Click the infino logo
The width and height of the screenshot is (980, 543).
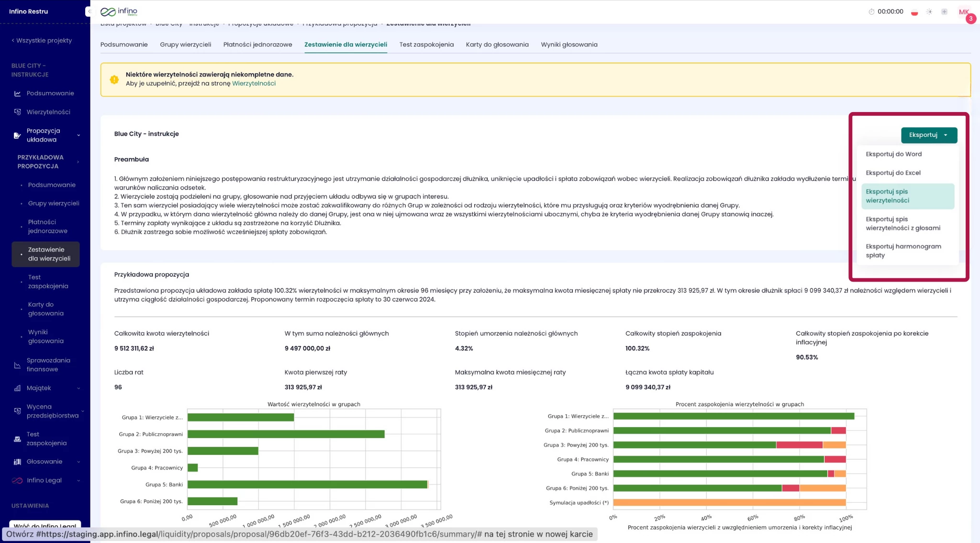(x=119, y=11)
